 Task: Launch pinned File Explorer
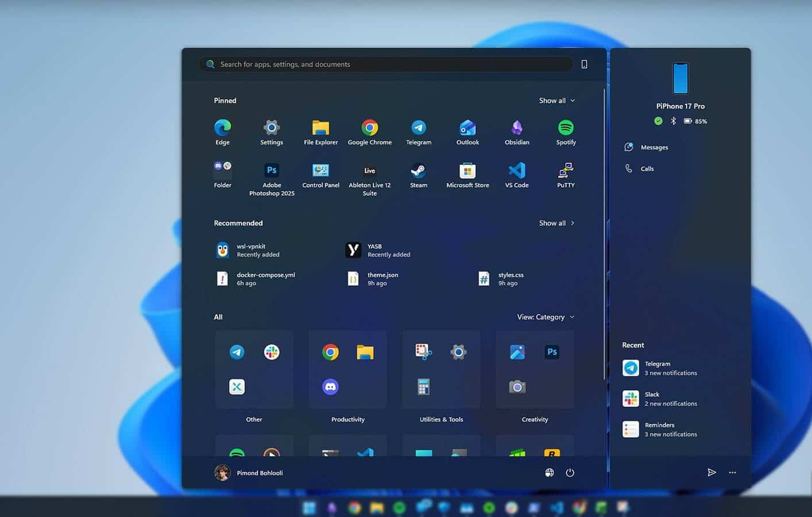coord(321,132)
